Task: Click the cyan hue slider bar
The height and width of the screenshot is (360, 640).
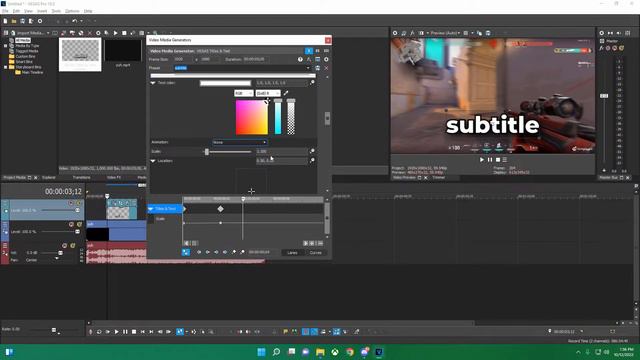Action: tap(278, 118)
